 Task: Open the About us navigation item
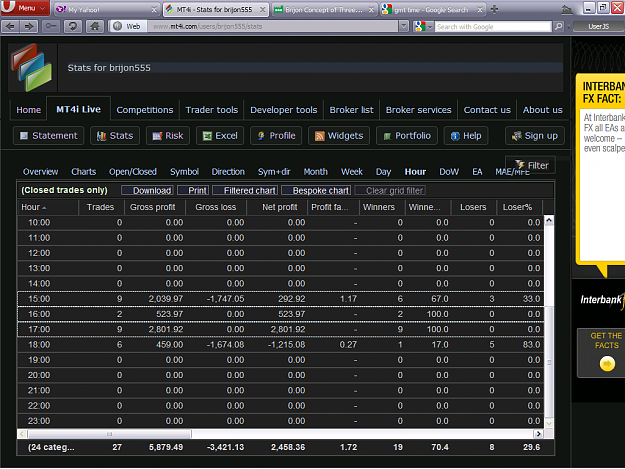tap(542, 110)
